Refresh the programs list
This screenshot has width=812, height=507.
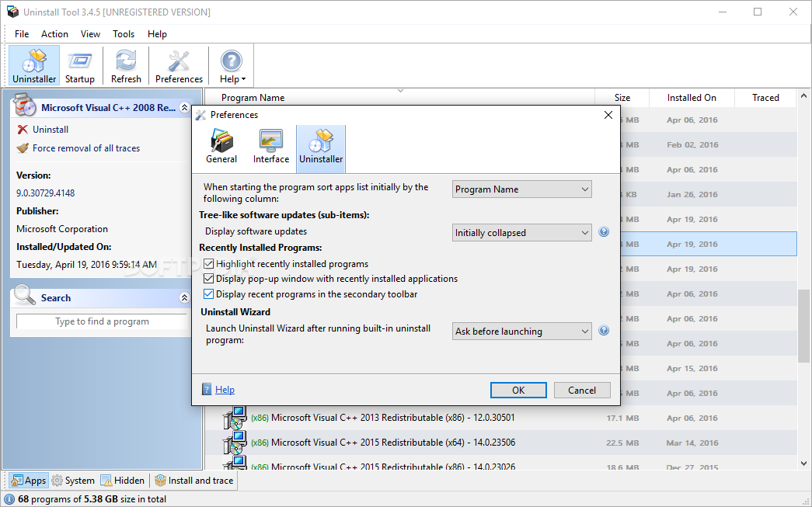point(126,66)
